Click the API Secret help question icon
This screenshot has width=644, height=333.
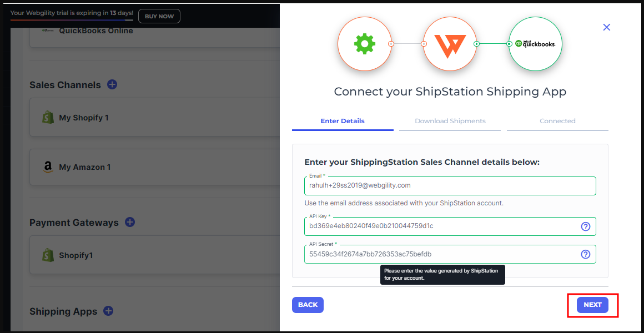(585, 254)
